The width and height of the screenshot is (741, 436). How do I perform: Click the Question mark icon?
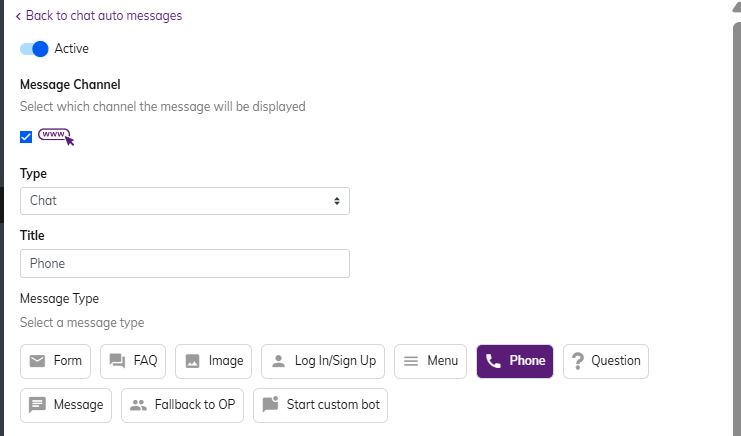click(577, 361)
